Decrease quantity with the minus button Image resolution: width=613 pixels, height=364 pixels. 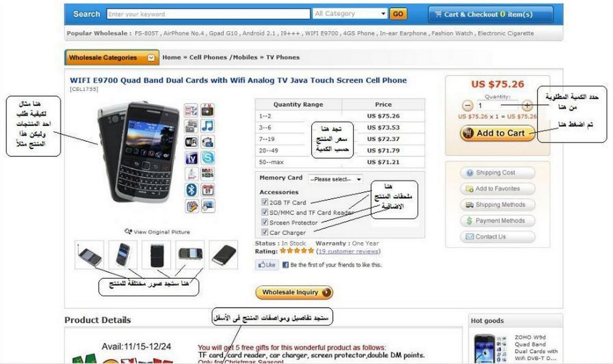467,105
